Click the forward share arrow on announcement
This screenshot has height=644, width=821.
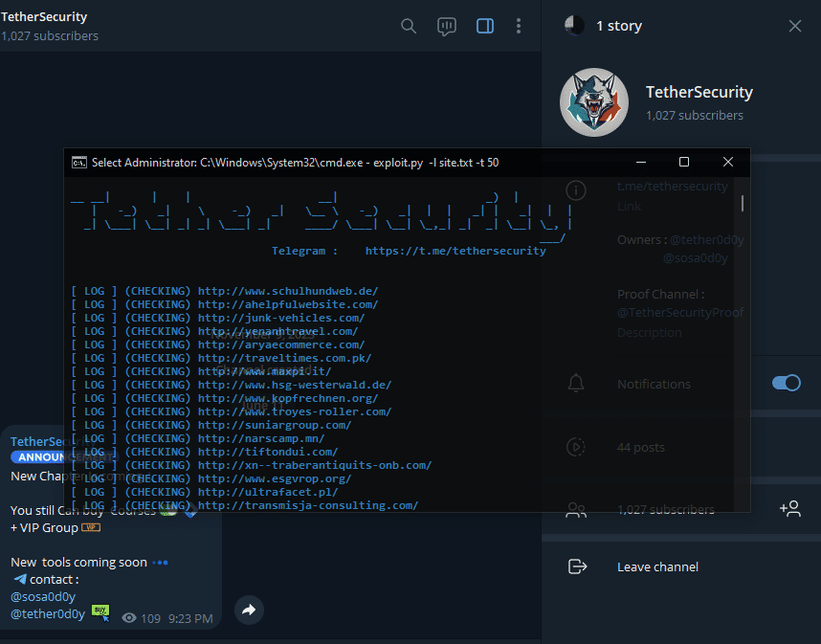click(x=249, y=610)
